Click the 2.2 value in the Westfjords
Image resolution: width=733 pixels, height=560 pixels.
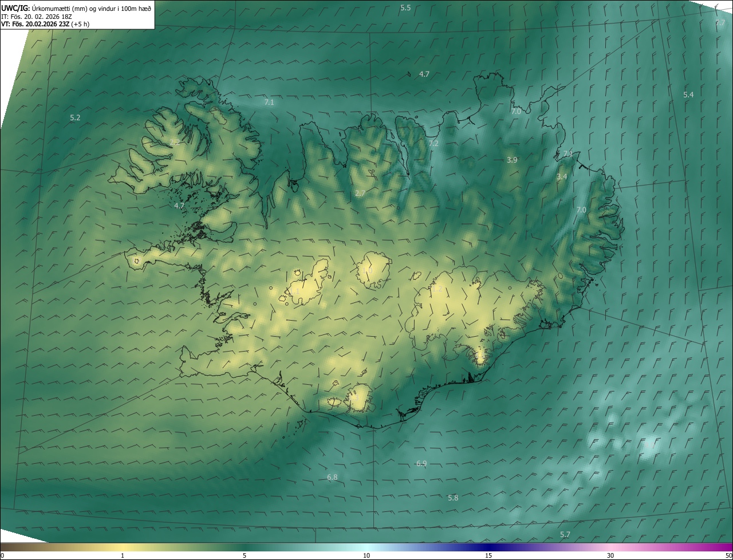pos(175,142)
